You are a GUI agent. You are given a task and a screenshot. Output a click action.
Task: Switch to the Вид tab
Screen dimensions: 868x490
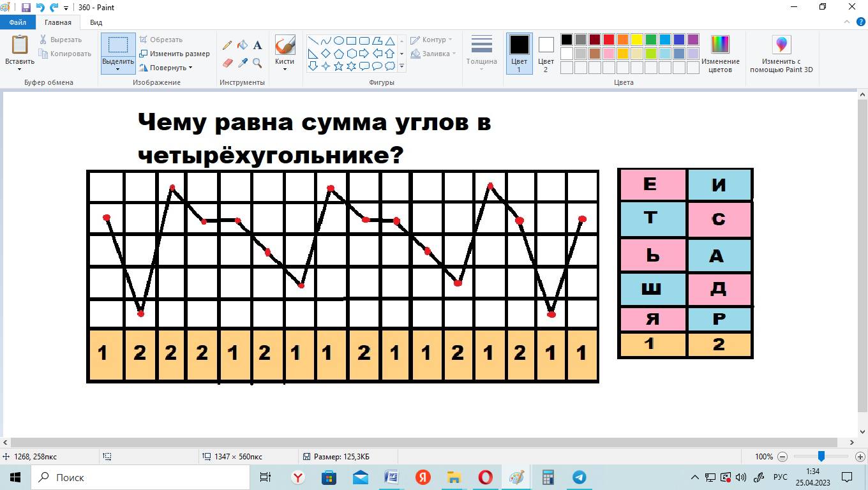click(x=96, y=22)
